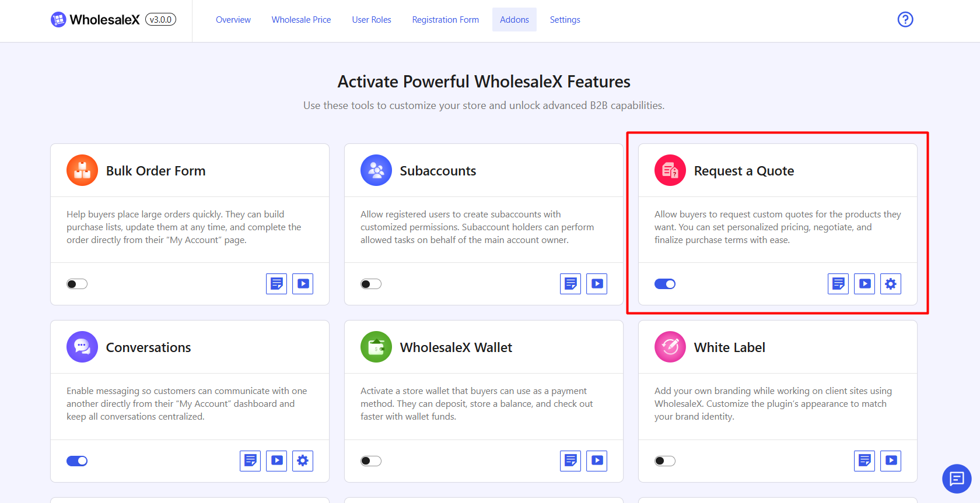Play WholesaleX Wallet video tutorial

(x=597, y=460)
